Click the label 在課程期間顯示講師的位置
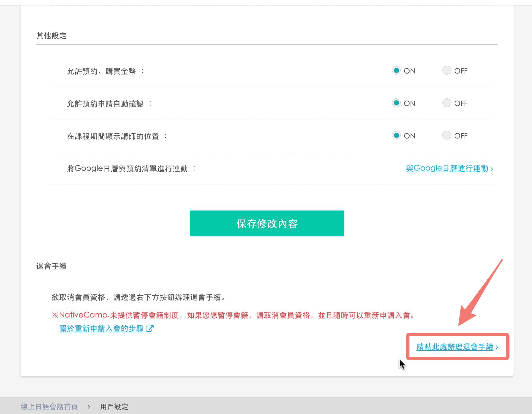Viewport: 532px width, 414px height. click(x=113, y=136)
